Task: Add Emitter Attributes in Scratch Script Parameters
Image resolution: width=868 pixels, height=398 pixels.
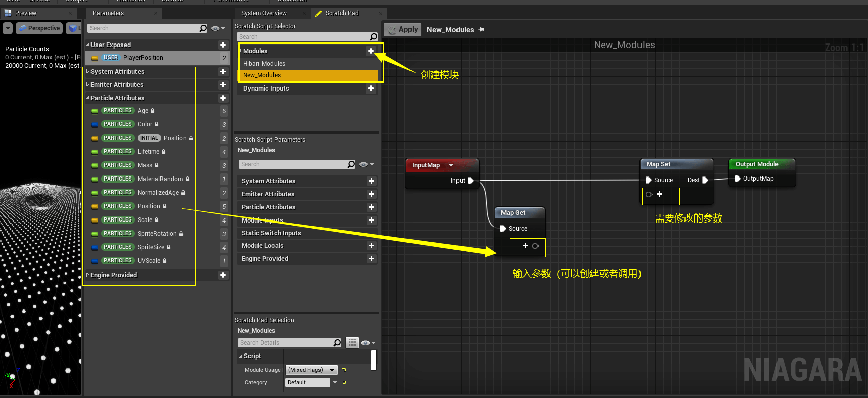Action: point(371,194)
